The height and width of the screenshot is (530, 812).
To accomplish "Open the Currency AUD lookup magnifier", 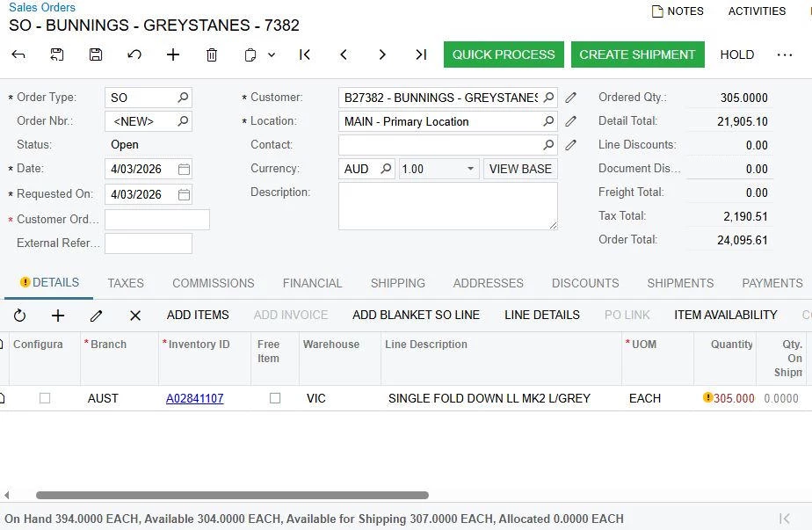I will [x=386, y=169].
